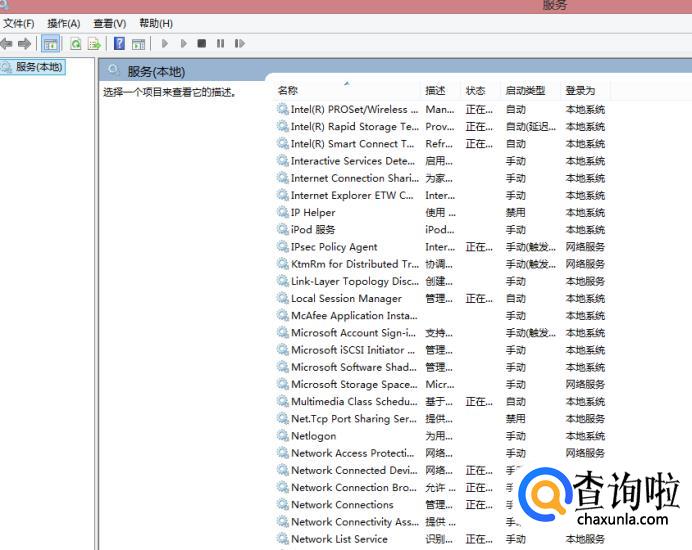The image size is (692, 550).
Task: Click the gear icon beside Local Session Manager
Action: [x=282, y=298]
